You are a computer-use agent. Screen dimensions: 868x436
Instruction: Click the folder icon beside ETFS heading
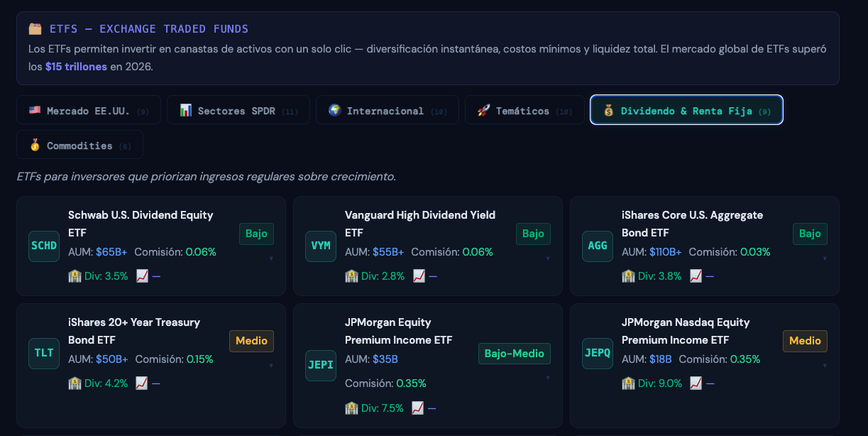pos(35,28)
